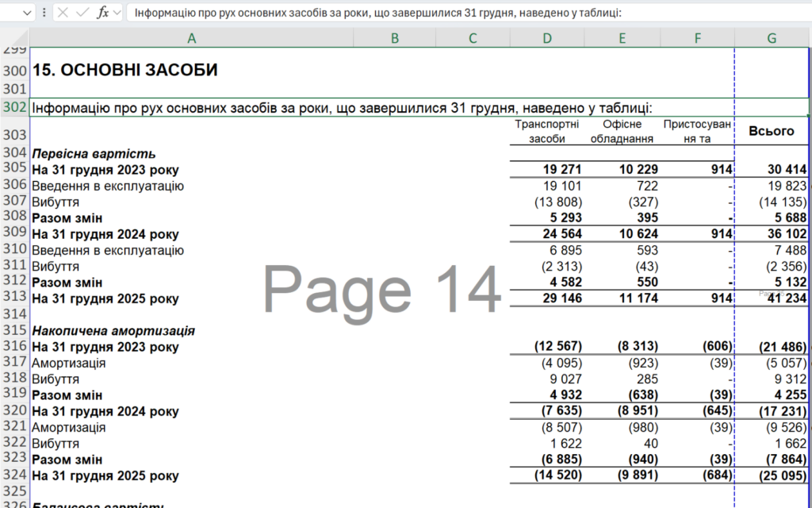
Task: Select column A header
Action: (192, 38)
